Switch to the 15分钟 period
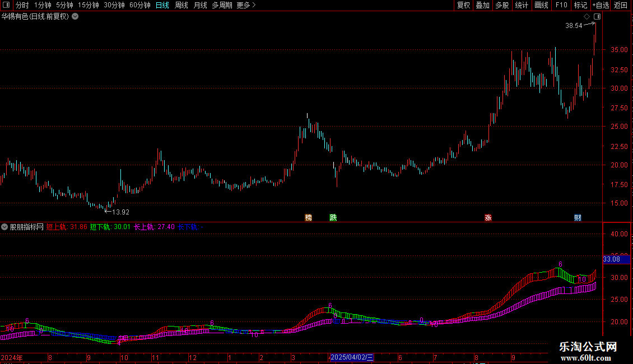The image size is (633, 364). point(89,5)
